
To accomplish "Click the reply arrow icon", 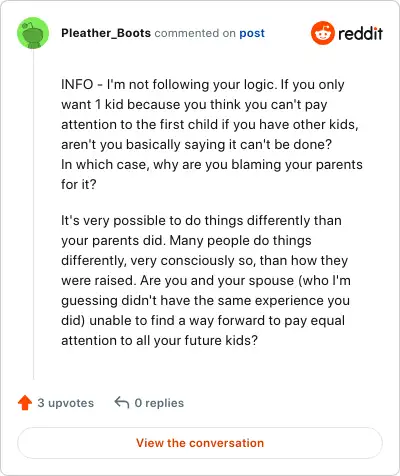I will tap(122, 402).
